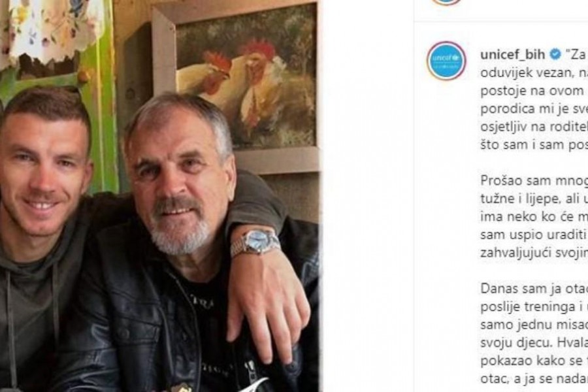
Task: Click the blue verified badge next to unicef_bih
Action: click(555, 55)
